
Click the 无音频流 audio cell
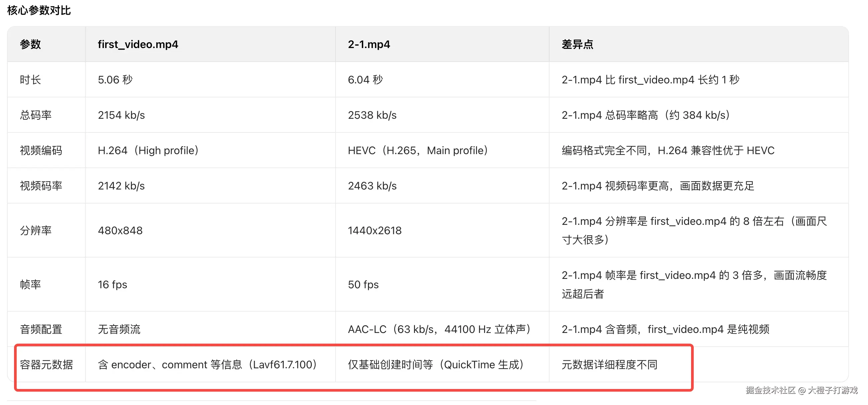(x=119, y=329)
